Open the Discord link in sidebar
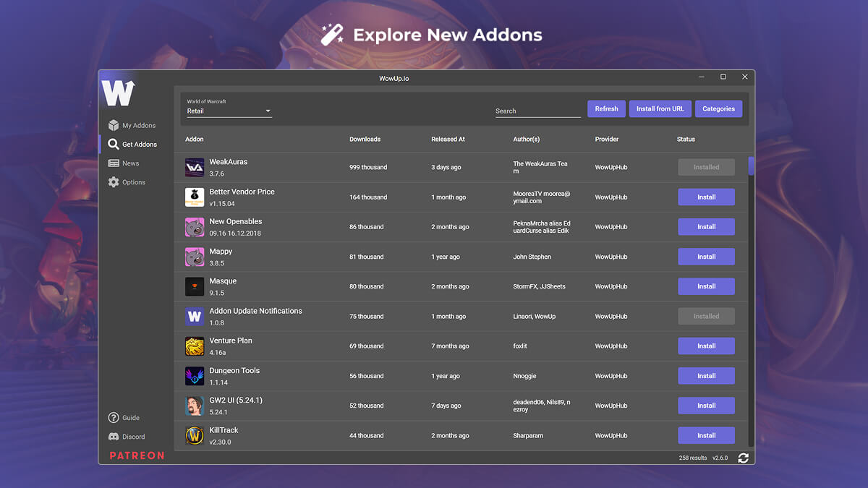The width and height of the screenshot is (868, 488). pos(127,437)
